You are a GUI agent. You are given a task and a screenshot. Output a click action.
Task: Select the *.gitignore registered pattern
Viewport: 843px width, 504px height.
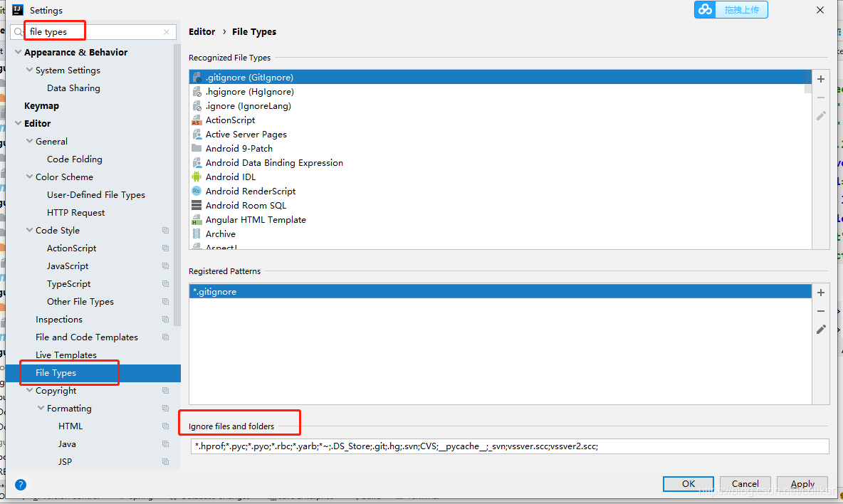[x=500, y=292]
